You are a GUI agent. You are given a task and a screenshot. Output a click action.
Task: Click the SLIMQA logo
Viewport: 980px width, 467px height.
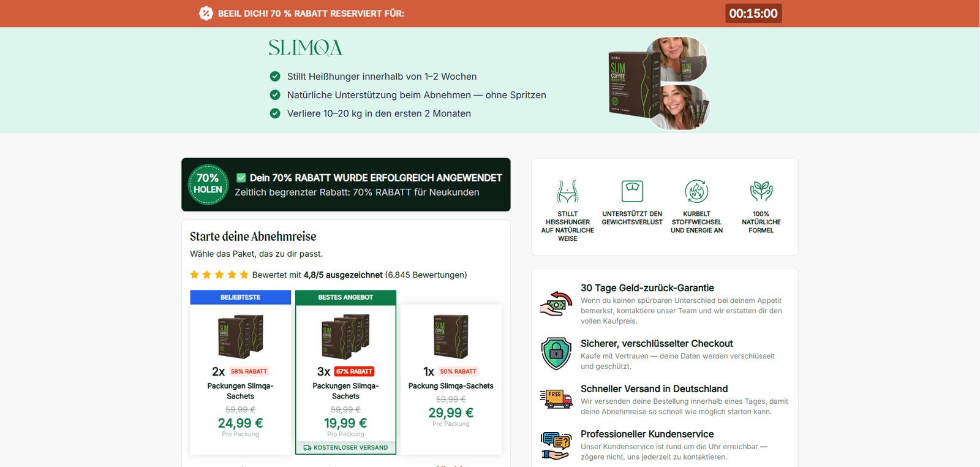point(305,48)
